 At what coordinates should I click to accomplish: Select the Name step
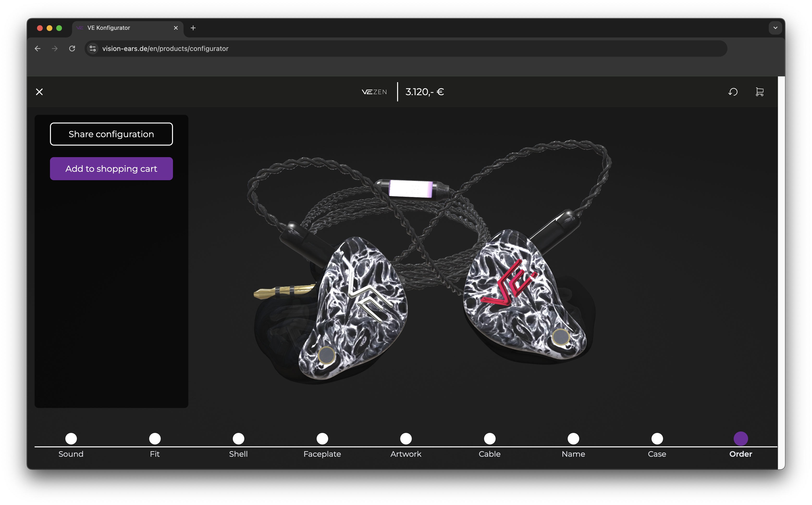coord(573,438)
